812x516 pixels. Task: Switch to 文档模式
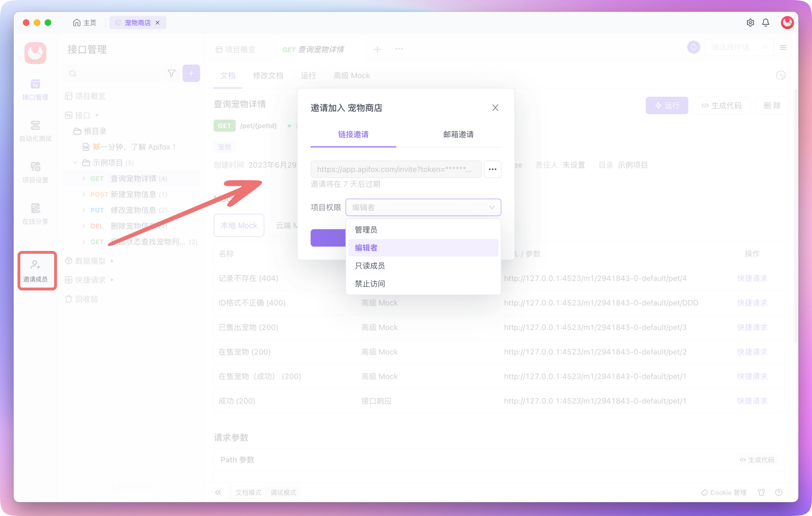pyautogui.click(x=248, y=492)
